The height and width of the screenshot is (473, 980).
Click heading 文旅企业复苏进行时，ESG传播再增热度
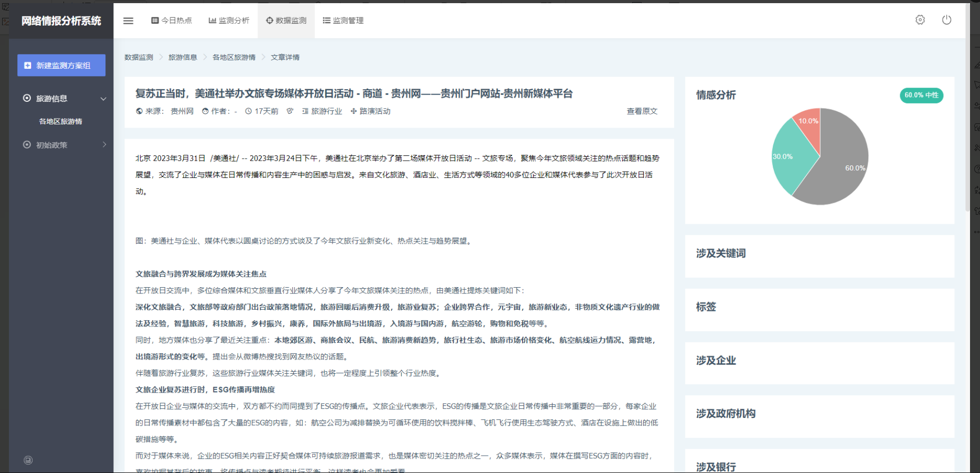[205, 390]
